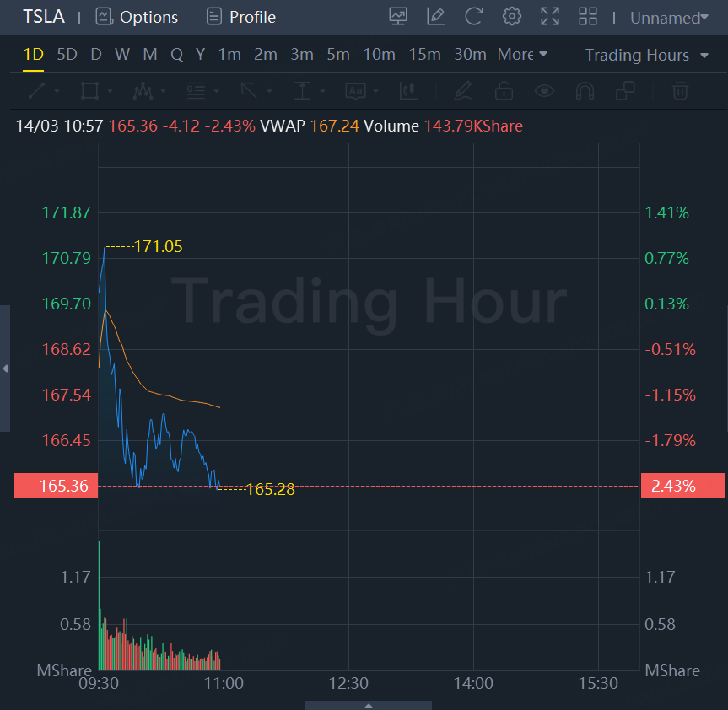Open the Trading Hours dropdown

(x=646, y=55)
